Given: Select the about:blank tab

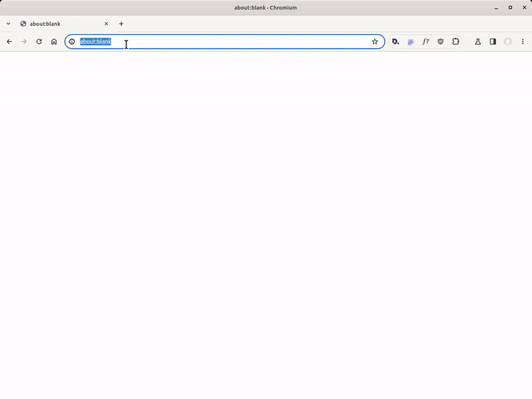Looking at the screenshot, I should point(59,24).
